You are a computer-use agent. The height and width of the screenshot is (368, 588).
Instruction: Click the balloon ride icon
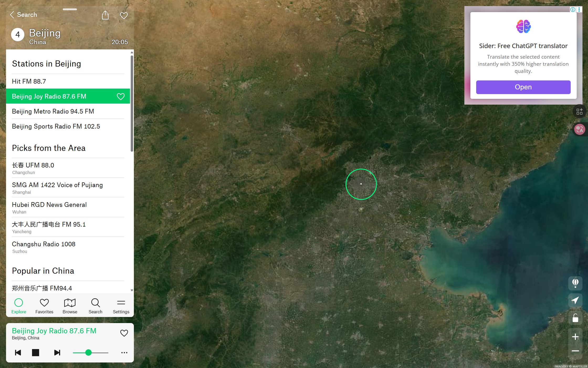click(x=575, y=283)
